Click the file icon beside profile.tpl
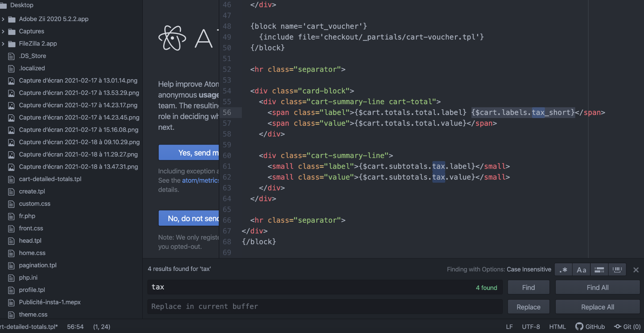Image resolution: width=644 pixels, height=333 pixels. tap(11, 290)
